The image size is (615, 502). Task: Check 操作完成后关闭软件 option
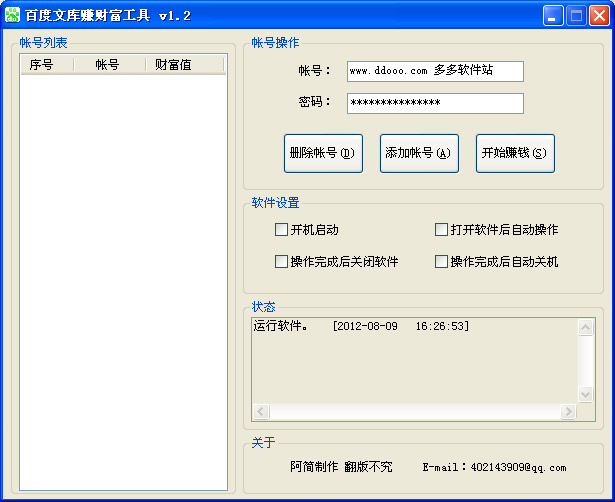pos(281,262)
